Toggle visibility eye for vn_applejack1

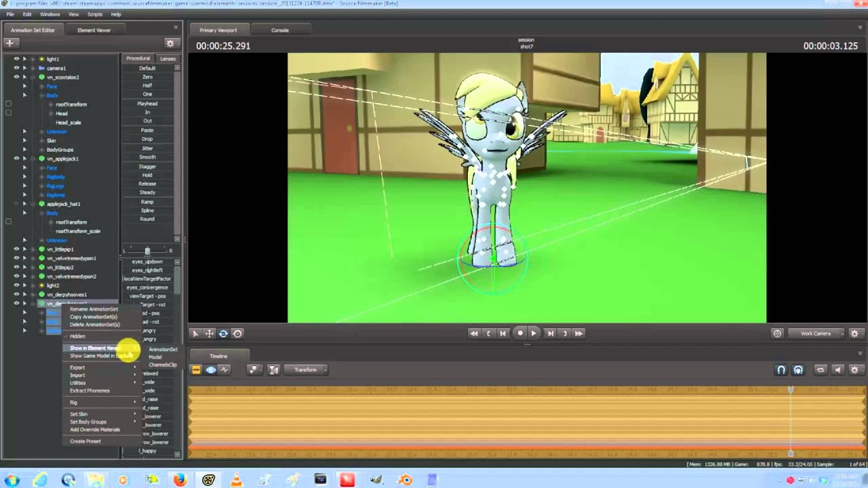(16, 159)
